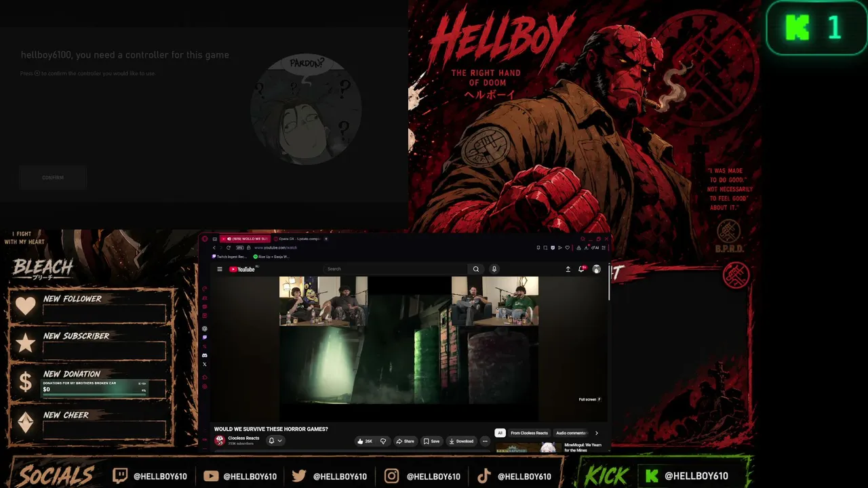This screenshot has width=868, height=488.
Task: Open the Twitch Ingest Rec bookmark
Action: point(230,257)
